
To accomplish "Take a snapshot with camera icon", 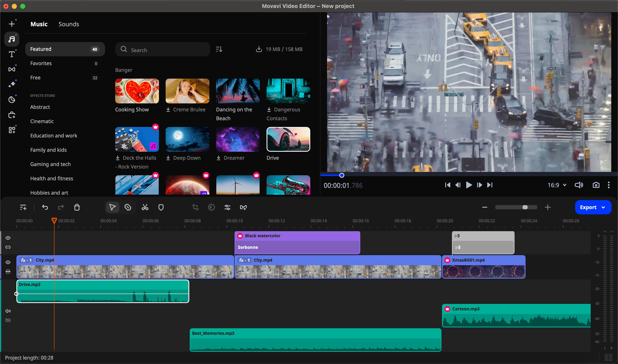I will [x=596, y=185].
